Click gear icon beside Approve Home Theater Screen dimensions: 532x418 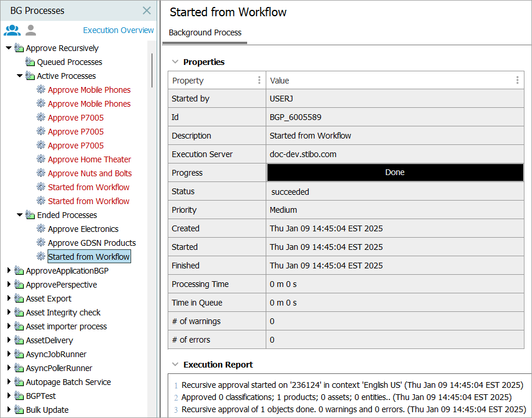click(41, 159)
